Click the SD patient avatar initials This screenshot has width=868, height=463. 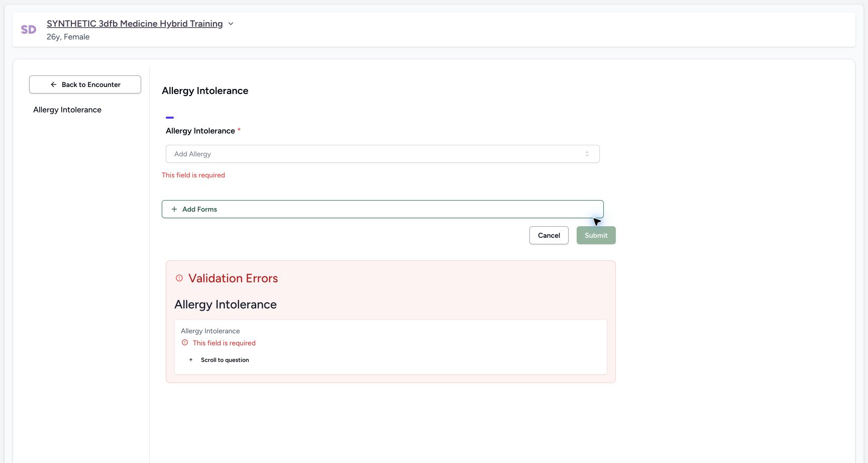tap(29, 30)
